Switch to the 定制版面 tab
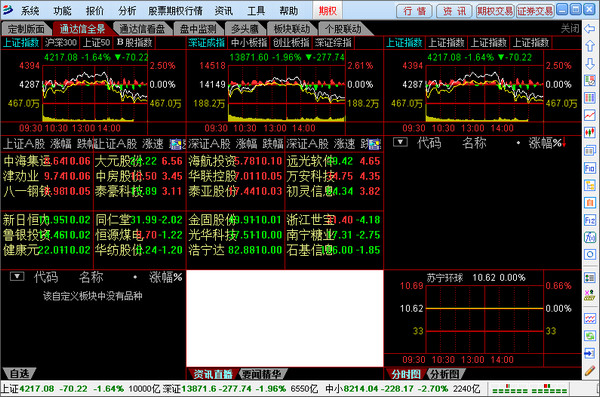This screenshot has height=397, width=600. [26, 29]
